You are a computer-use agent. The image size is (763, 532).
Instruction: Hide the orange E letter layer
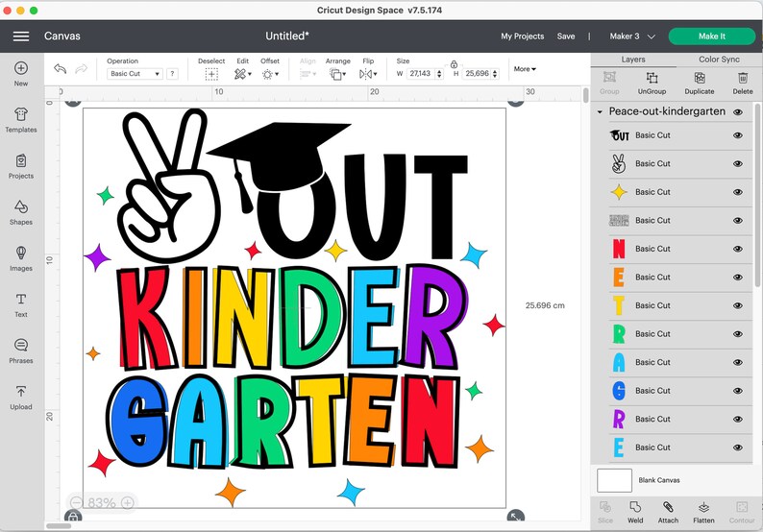click(x=738, y=278)
